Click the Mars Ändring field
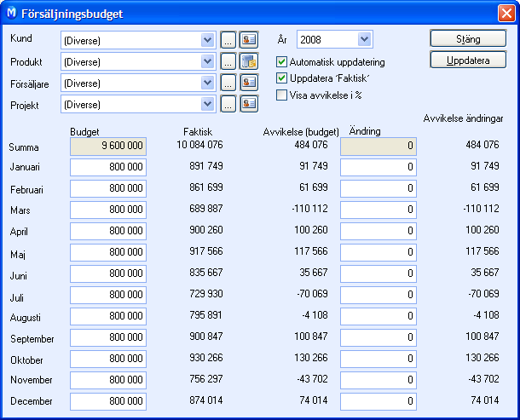Viewport: 520px width, 420px height. 378,210
